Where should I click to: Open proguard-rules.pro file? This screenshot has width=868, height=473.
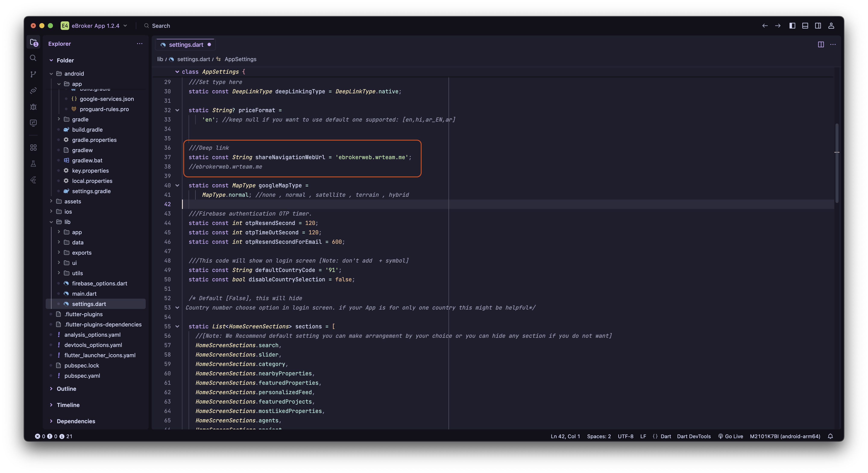(104, 109)
